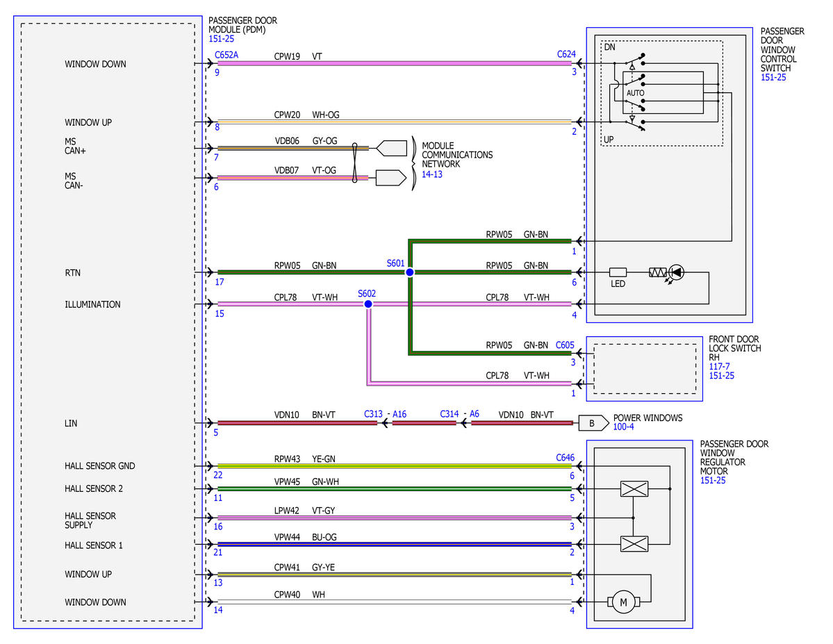This screenshot has width=833, height=644.
Task: Open the 100-4 power windows reference
Action: coord(624,427)
